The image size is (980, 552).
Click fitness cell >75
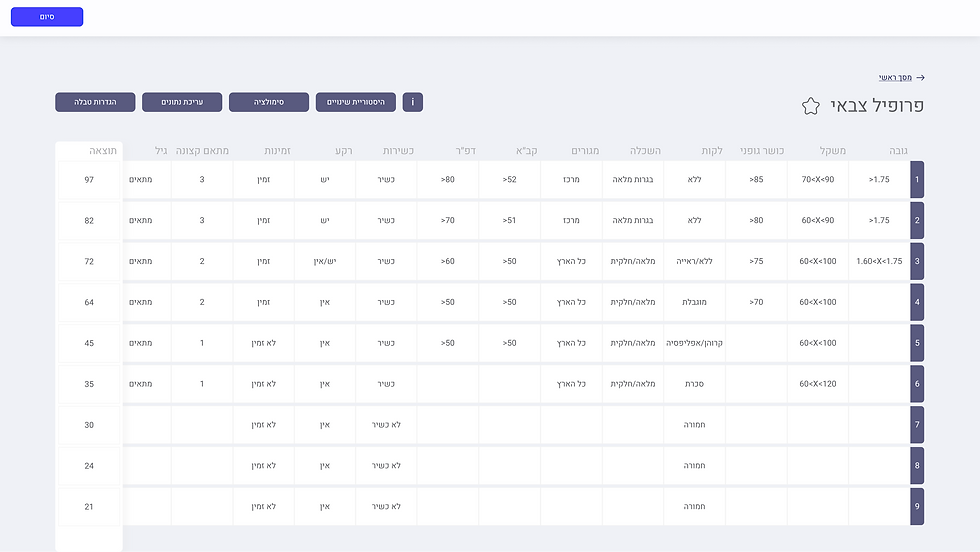(x=756, y=261)
